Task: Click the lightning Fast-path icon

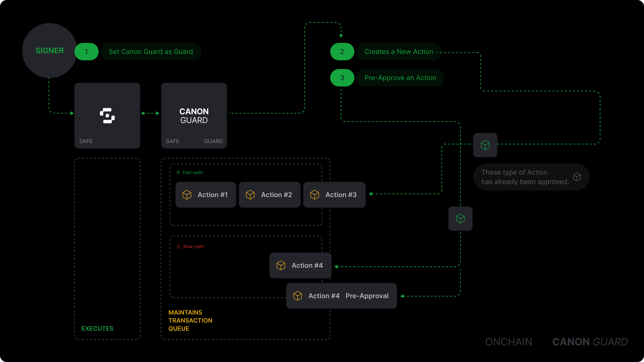Action: 178,172
